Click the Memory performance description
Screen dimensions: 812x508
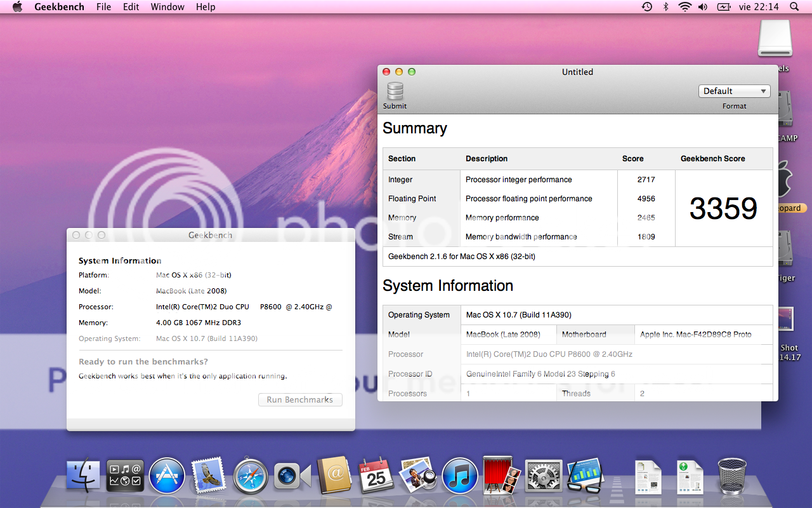[502, 218]
